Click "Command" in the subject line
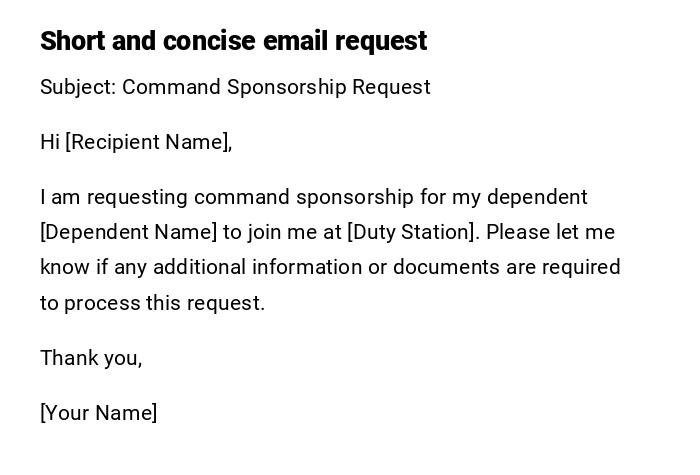 click(171, 88)
